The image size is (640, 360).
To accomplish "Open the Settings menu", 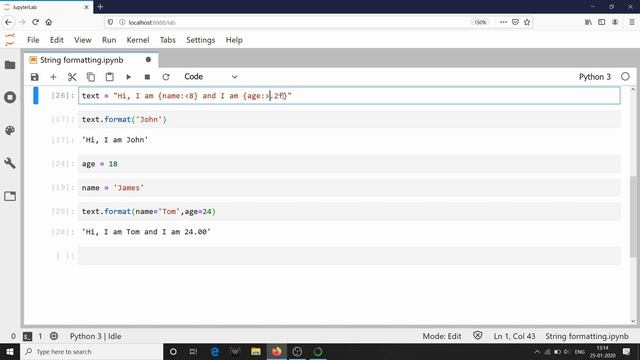I will pyautogui.click(x=200, y=40).
